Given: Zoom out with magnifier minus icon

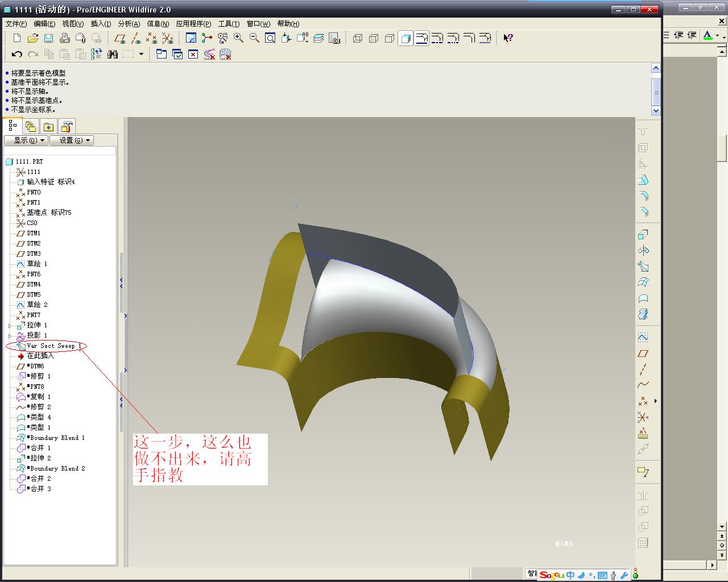Looking at the screenshot, I should pyautogui.click(x=255, y=38).
